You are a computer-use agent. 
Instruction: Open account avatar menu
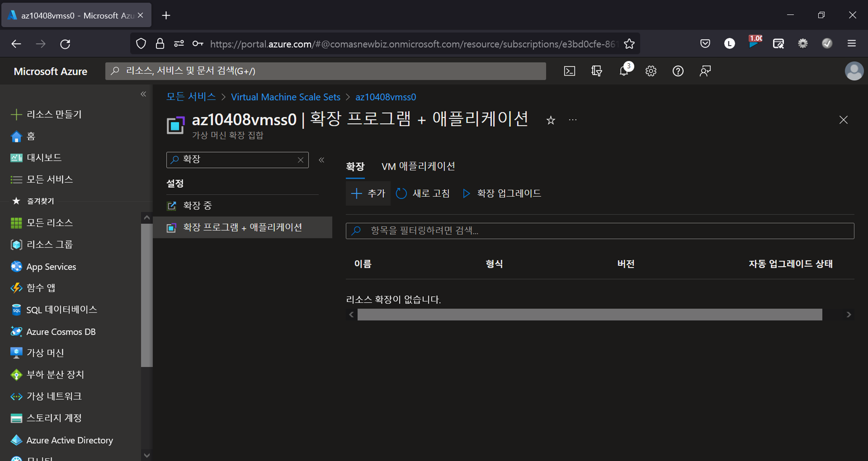[x=854, y=71]
